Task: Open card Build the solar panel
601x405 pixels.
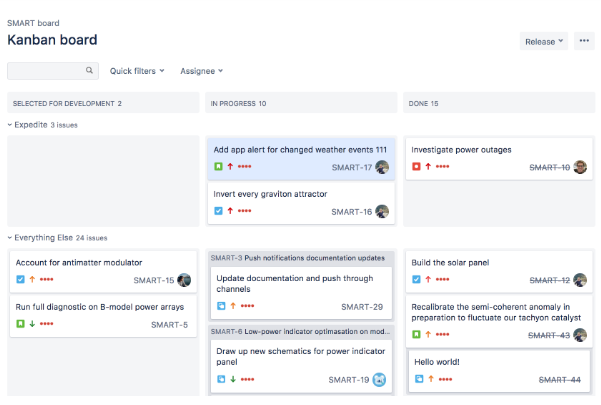Action: pyautogui.click(x=499, y=272)
